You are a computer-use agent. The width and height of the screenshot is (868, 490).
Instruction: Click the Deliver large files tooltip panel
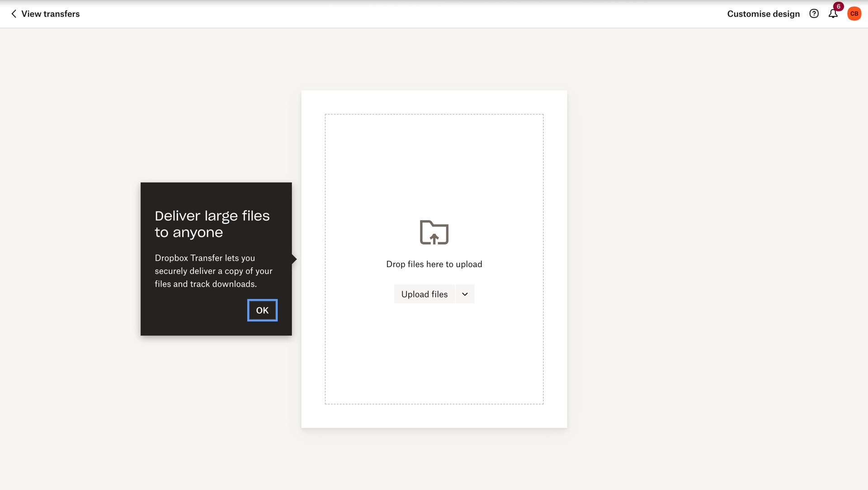(216, 259)
